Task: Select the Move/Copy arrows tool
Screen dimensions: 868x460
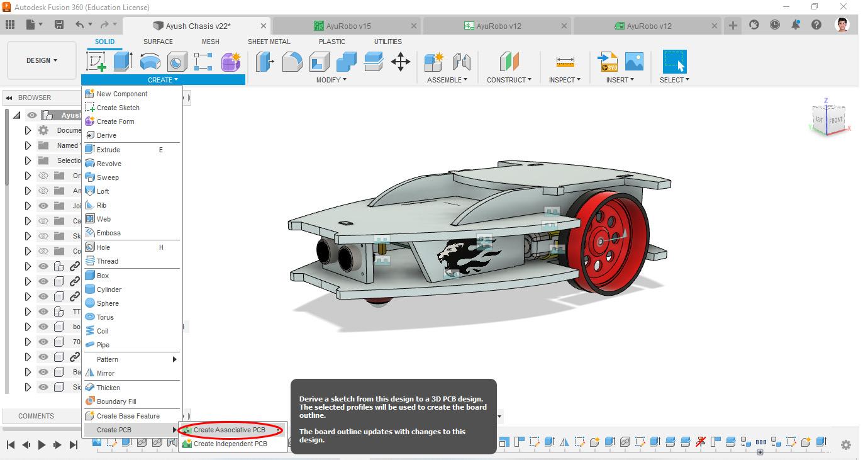Action: [x=401, y=62]
